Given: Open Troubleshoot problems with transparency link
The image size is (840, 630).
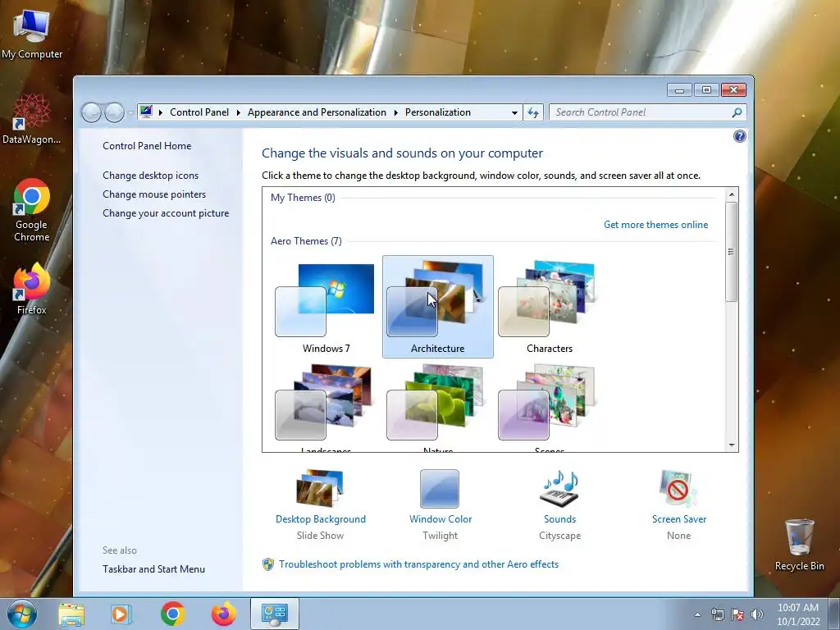Looking at the screenshot, I should 418,564.
